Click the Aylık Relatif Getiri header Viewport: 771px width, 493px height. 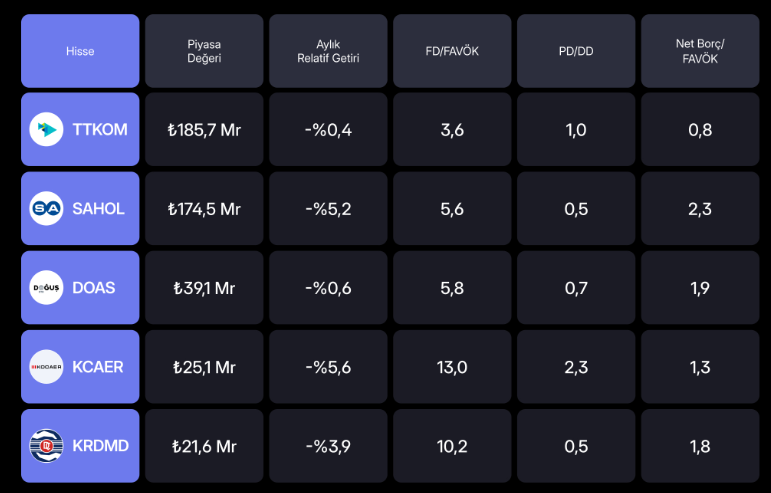click(x=328, y=51)
